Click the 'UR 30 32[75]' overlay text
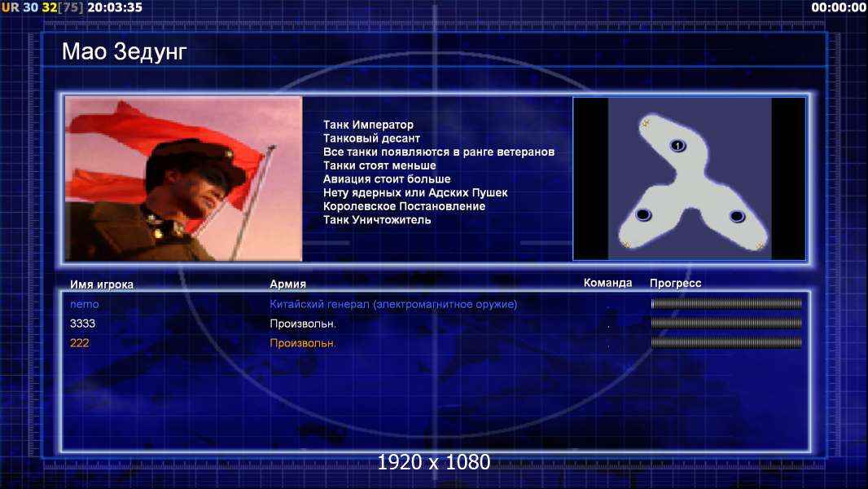868x489 pixels. click(42, 7)
